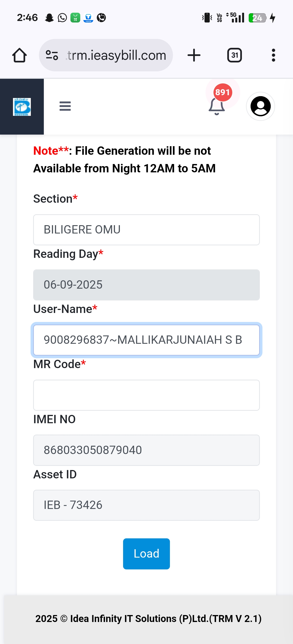Tap the battery indicator in status bar

coord(258,18)
